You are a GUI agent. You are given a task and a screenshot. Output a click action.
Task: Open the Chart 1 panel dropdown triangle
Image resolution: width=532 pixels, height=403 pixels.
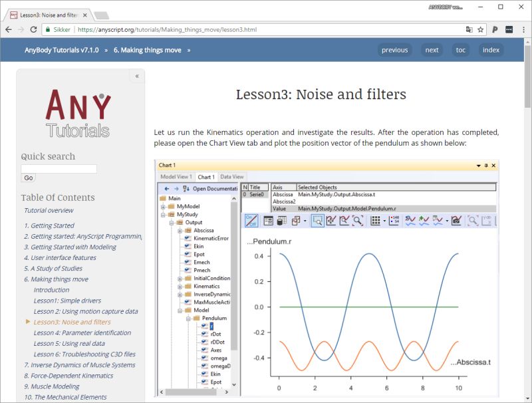(x=478, y=166)
